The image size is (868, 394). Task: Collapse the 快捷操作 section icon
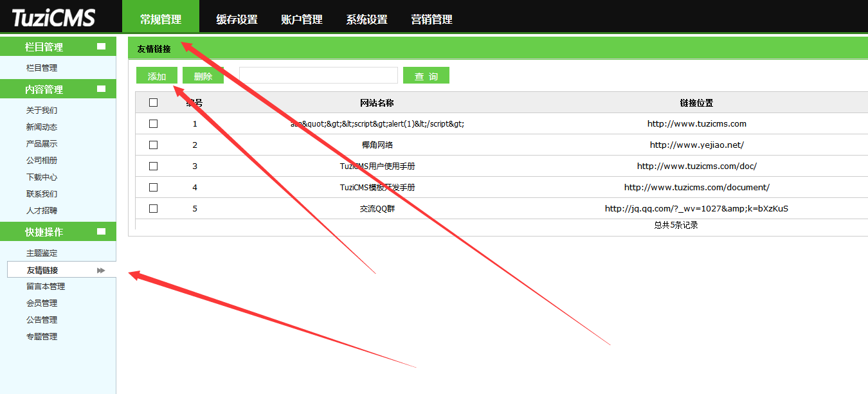[101, 231]
